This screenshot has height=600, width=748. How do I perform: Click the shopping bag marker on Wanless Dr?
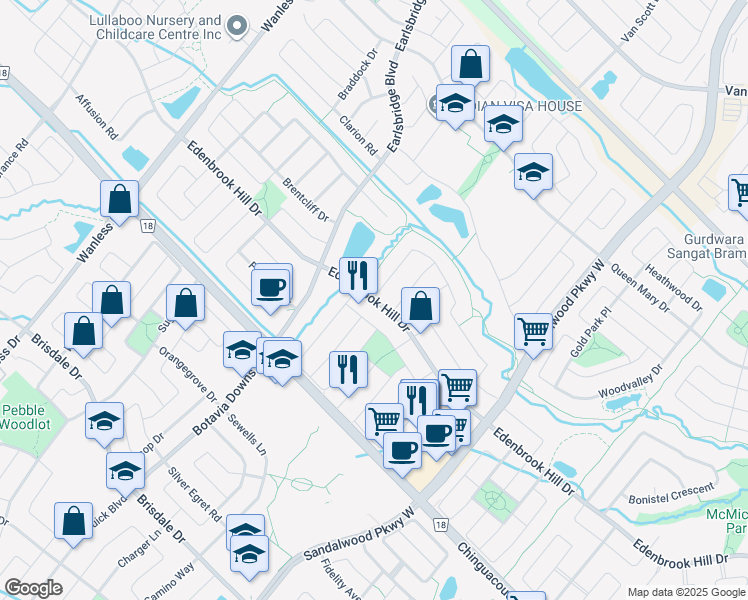click(120, 199)
